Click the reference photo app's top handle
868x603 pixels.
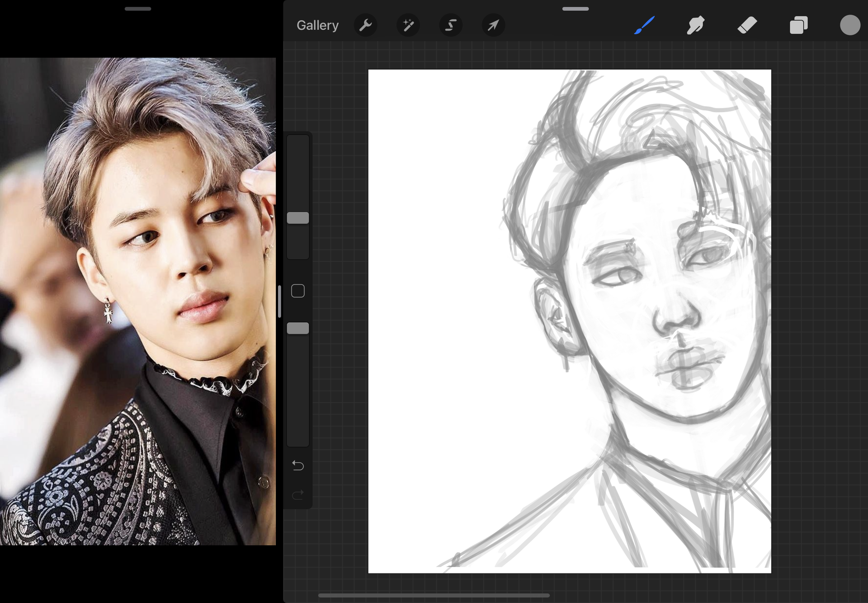138,9
